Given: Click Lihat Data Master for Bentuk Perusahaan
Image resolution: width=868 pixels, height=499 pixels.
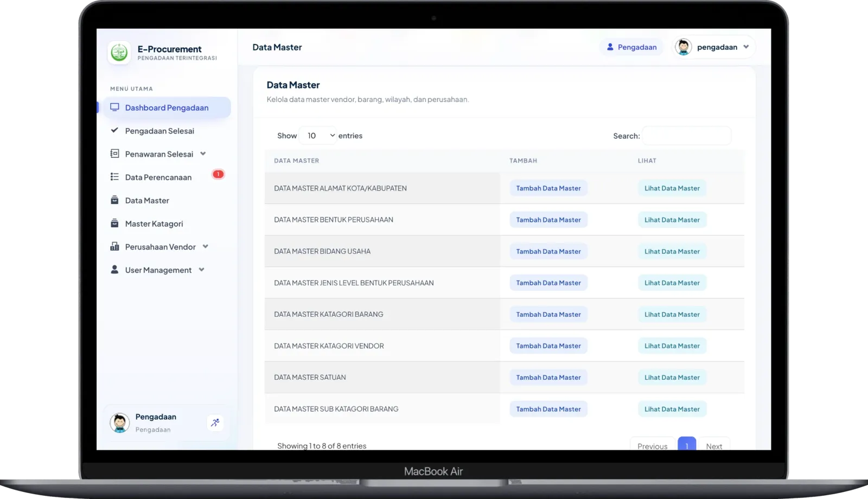Looking at the screenshot, I should [672, 220].
